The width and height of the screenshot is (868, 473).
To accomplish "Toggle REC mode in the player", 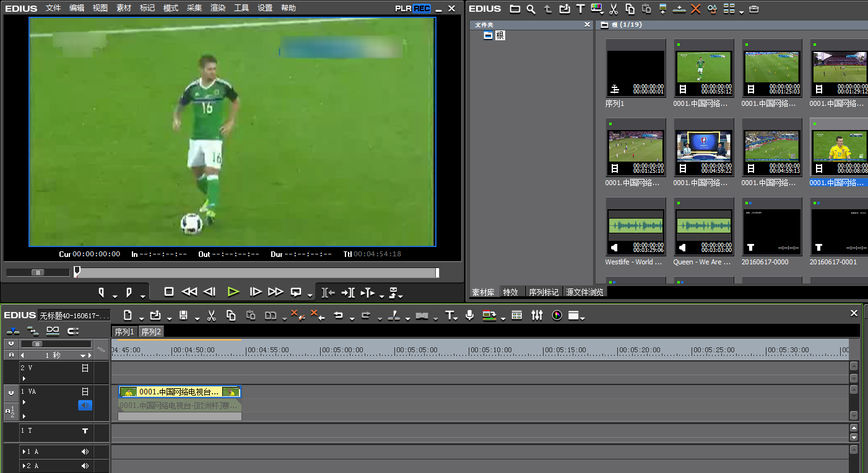I will [421, 9].
